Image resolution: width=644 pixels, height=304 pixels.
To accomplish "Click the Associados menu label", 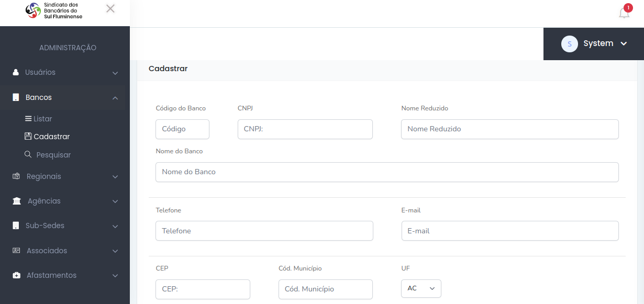I will click(47, 251).
